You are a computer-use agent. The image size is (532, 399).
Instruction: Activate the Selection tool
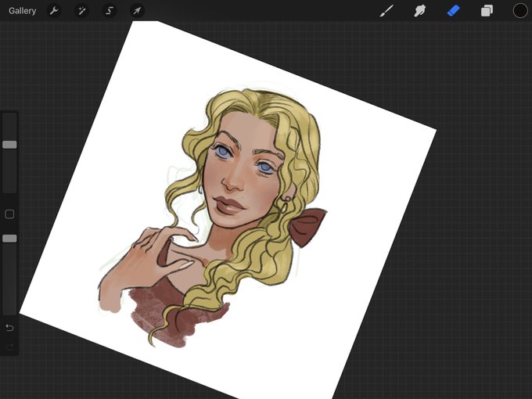tap(110, 11)
